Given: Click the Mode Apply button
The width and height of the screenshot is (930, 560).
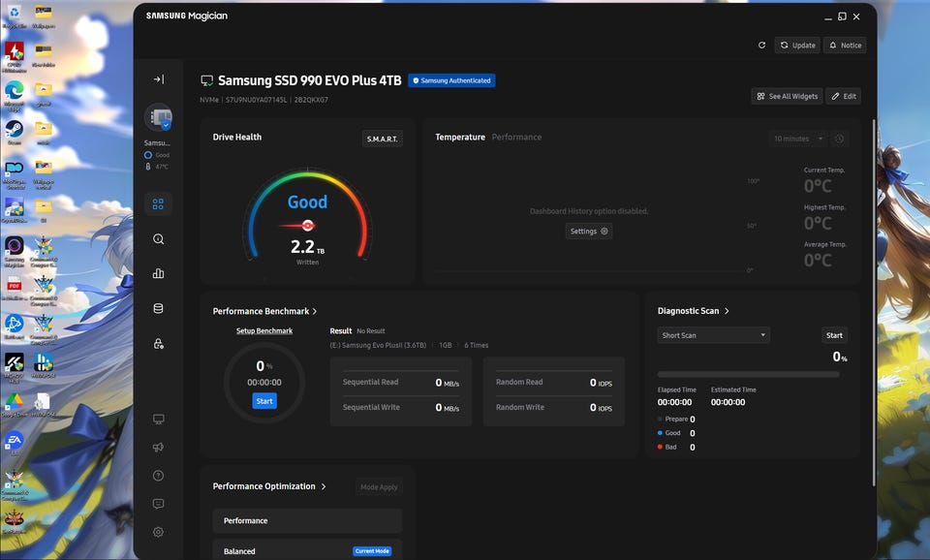Looking at the screenshot, I should (x=379, y=487).
